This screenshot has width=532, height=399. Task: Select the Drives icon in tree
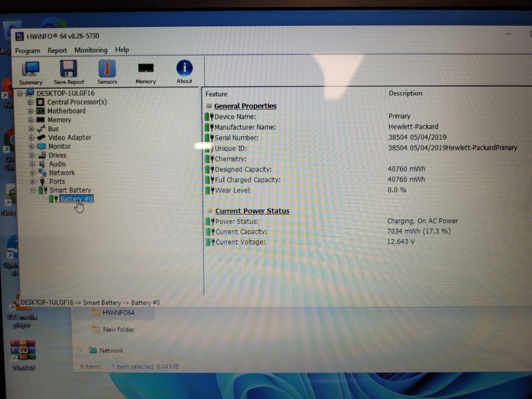pyautogui.click(x=42, y=155)
